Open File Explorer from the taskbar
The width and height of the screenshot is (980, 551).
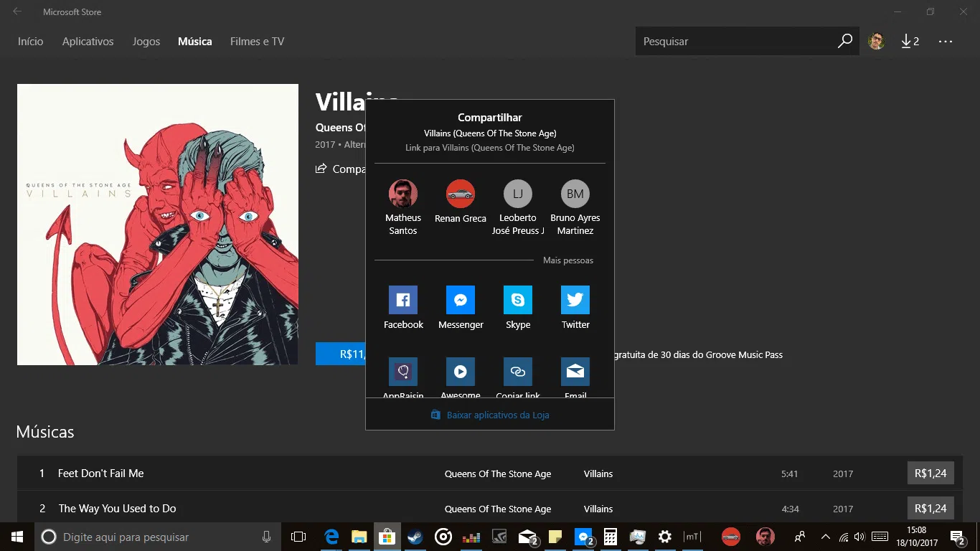point(359,537)
